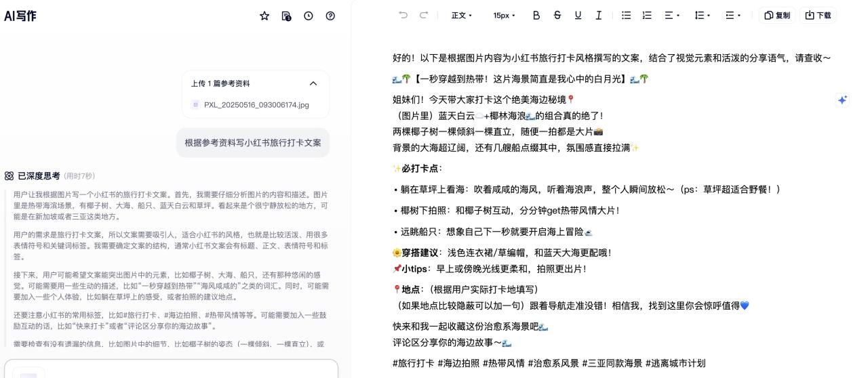Screen dimensions: 868x378
Task: Open the help question mark icon
Action: tap(330, 16)
